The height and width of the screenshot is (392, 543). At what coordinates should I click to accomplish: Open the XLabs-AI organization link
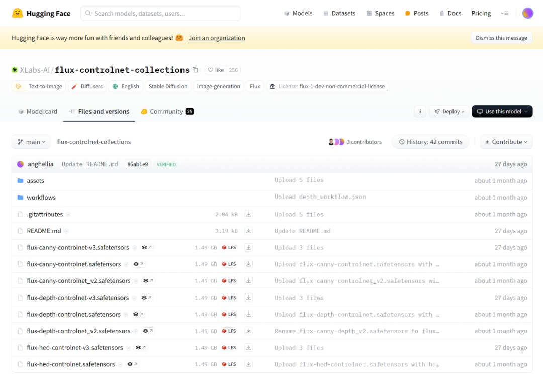[x=35, y=70]
